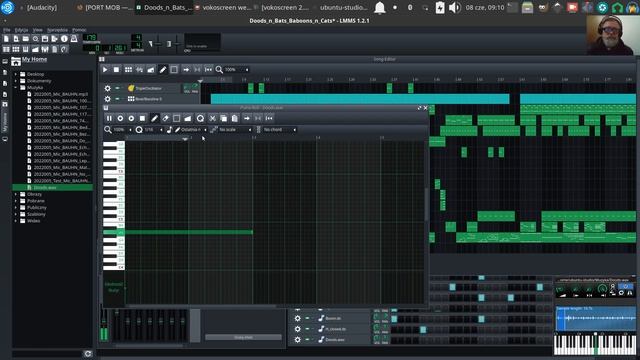Expand the Dokumenty folder

pyautogui.click(x=16, y=81)
